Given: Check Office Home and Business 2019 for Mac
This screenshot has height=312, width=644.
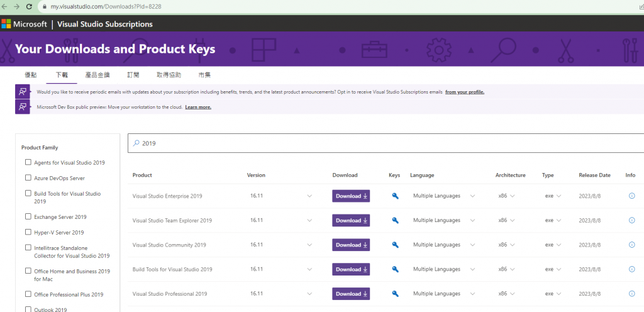Looking at the screenshot, I should (28, 271).
